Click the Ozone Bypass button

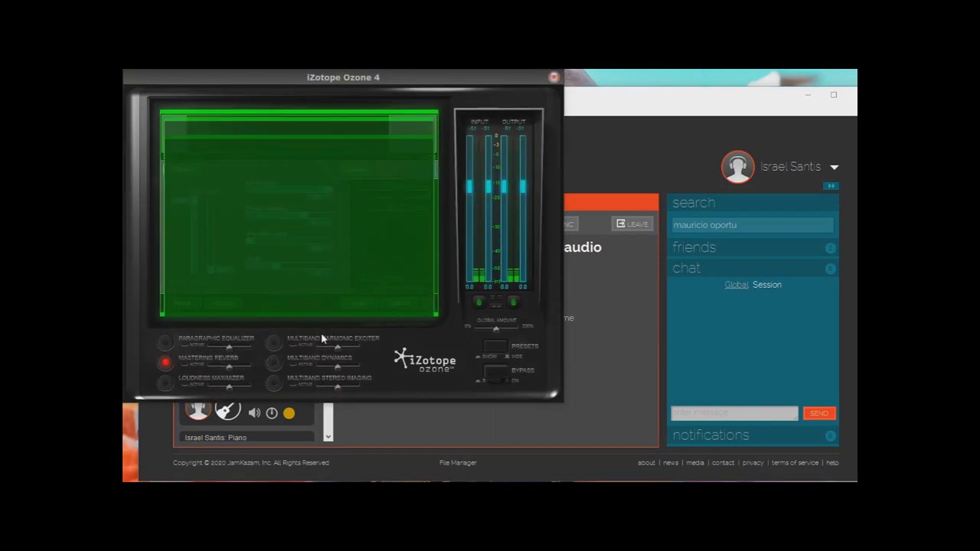pyautogui.click(x=495, y=370)
